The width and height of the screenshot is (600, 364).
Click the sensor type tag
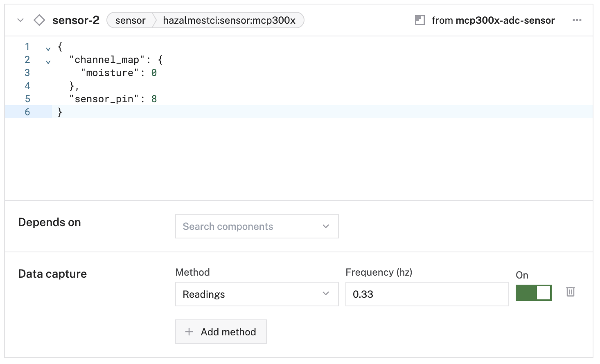[130, 20]
